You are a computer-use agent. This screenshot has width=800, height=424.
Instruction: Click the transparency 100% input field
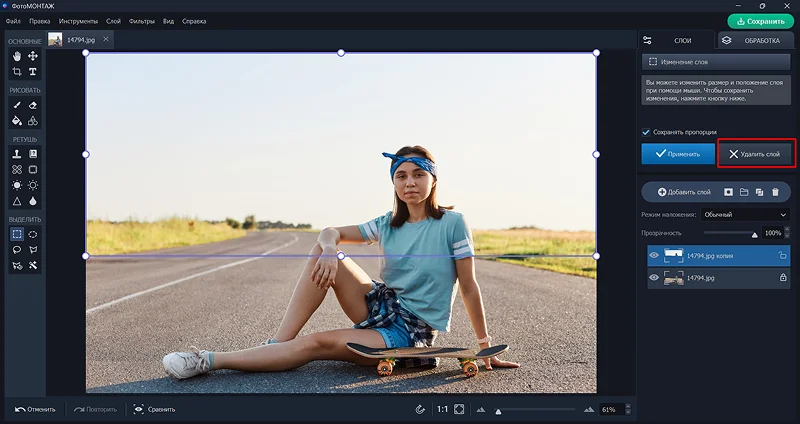pyautogui.click(x=772, y=233)
